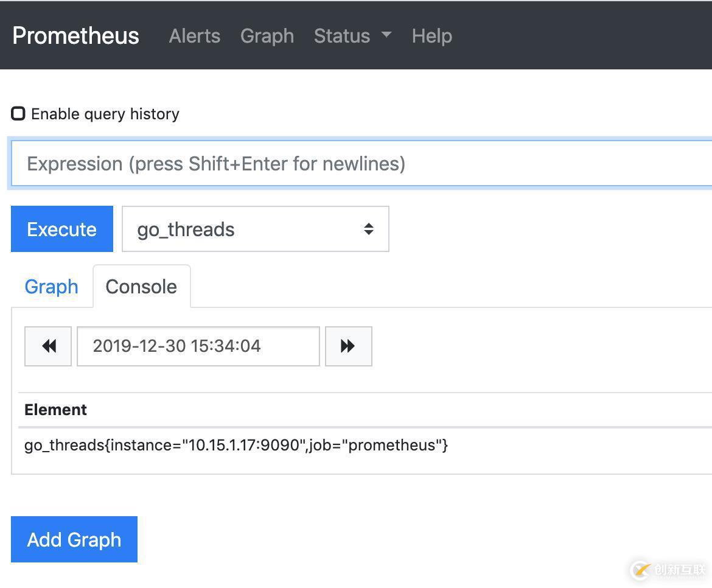The height and width of the screenshot is (588, 712).
Task: Click the Status menu caret arrow
Action: point(386,35)
